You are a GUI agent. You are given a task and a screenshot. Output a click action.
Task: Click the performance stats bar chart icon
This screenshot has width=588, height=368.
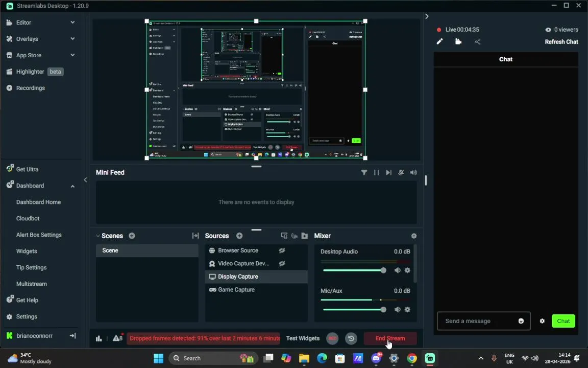click(99, 338)
